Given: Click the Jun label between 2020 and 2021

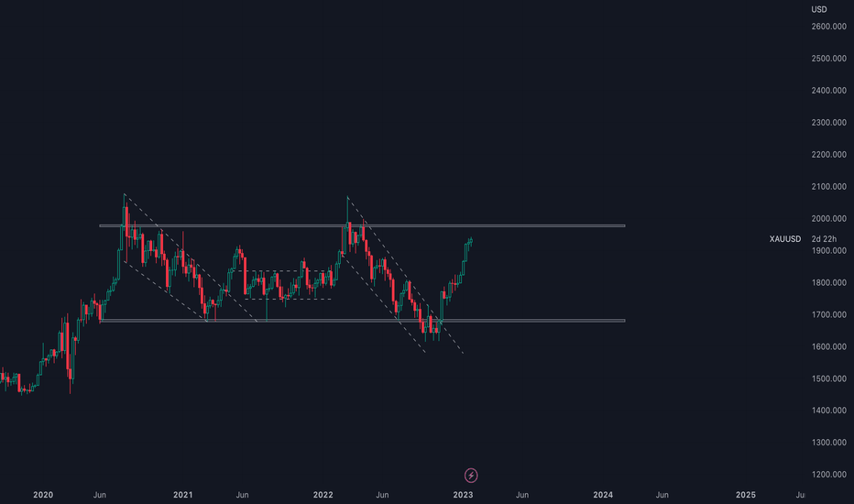Looking at the screenshot, I should pyautogui.click(x=100, y=495).
